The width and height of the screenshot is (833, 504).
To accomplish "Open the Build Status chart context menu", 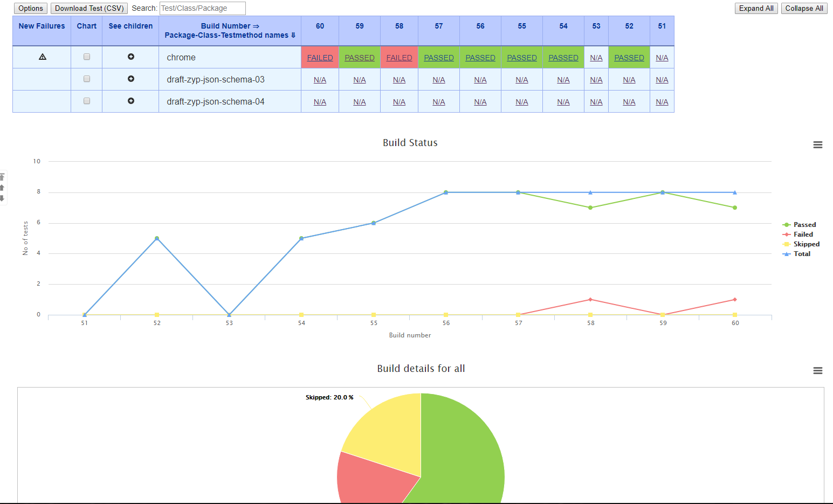I will [x=818, y=145].
